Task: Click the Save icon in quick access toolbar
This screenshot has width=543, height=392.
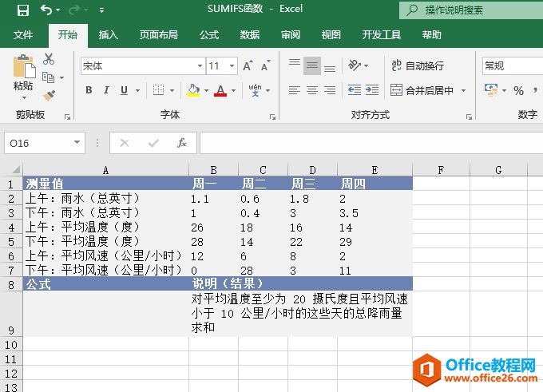Action: click(x=23, y=10)
